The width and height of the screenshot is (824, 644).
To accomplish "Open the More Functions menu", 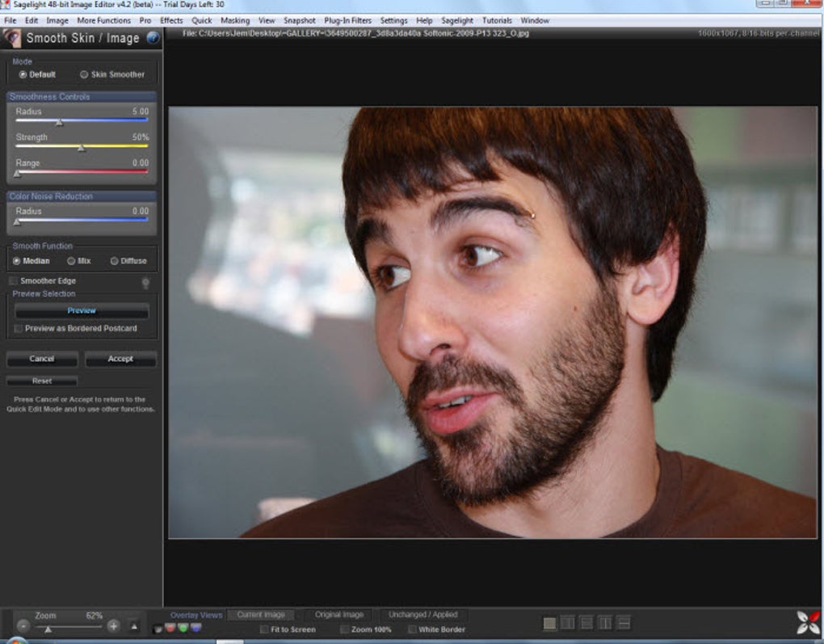I will (103, 20).
